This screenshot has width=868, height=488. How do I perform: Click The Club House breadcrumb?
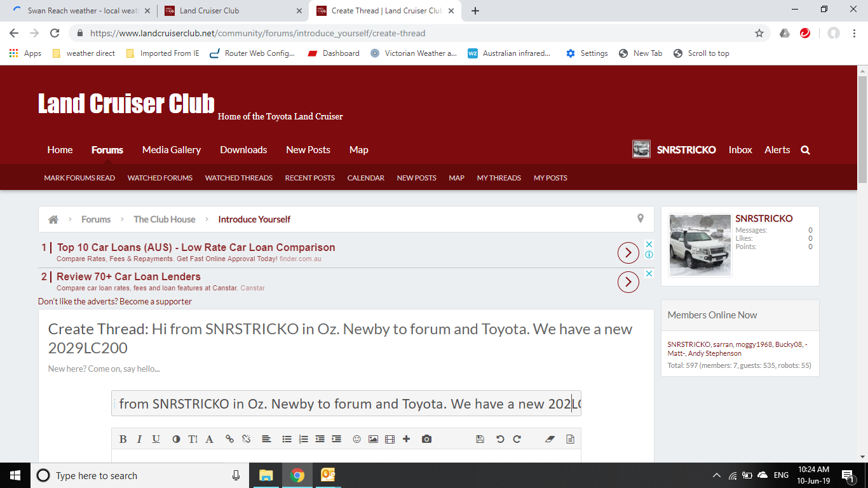tap(165, 219)
